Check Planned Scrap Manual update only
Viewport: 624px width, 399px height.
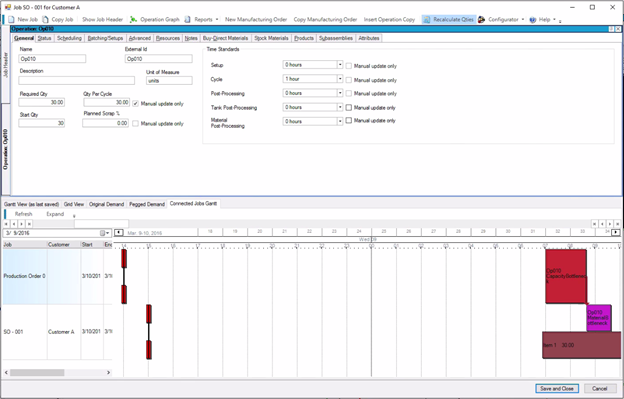[x=135, y=123]
